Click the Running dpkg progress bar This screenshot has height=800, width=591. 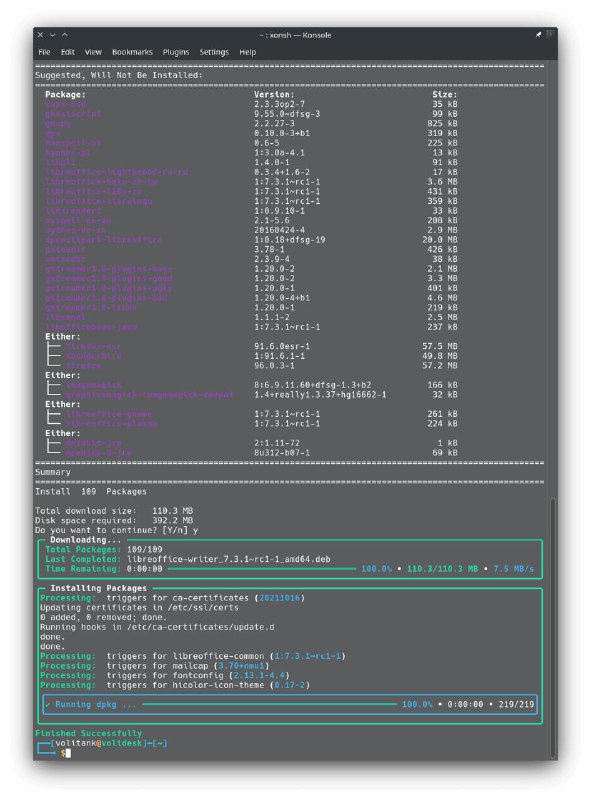click(x=269, y=704)
